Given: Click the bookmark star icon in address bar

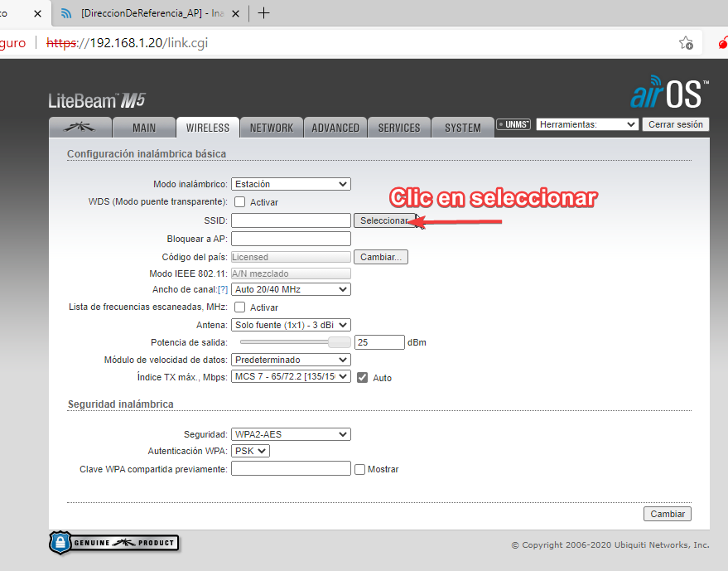Looking at the screenshot, I should click(686, 42).
